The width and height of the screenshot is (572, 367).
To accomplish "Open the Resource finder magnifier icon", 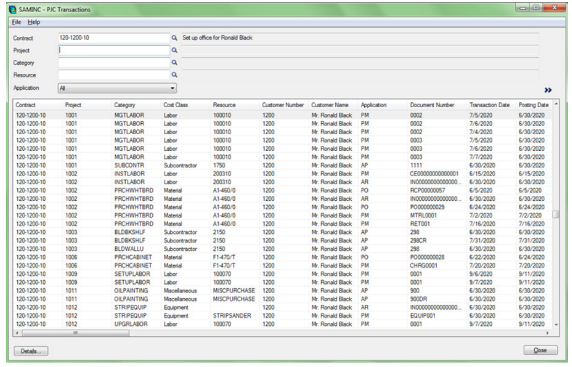I will [x=174, y=75].
